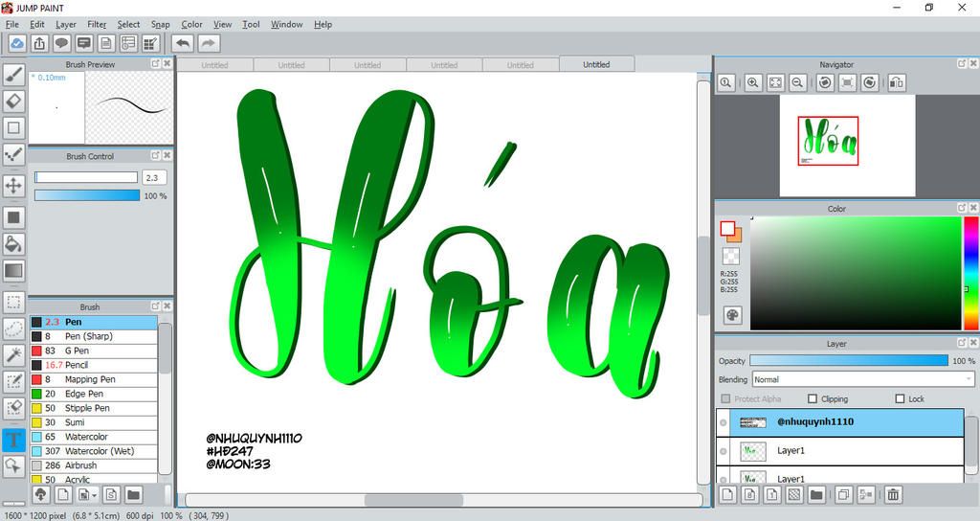This screenshot has width=980, height=521.
Task: Click the Undo arrow button
Action: 183,43
